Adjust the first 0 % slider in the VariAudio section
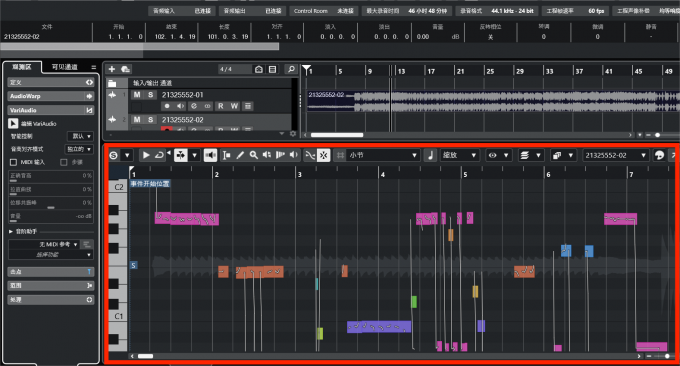Image resolution: width=680 pixels, height=366 pixels. (51, 176)
